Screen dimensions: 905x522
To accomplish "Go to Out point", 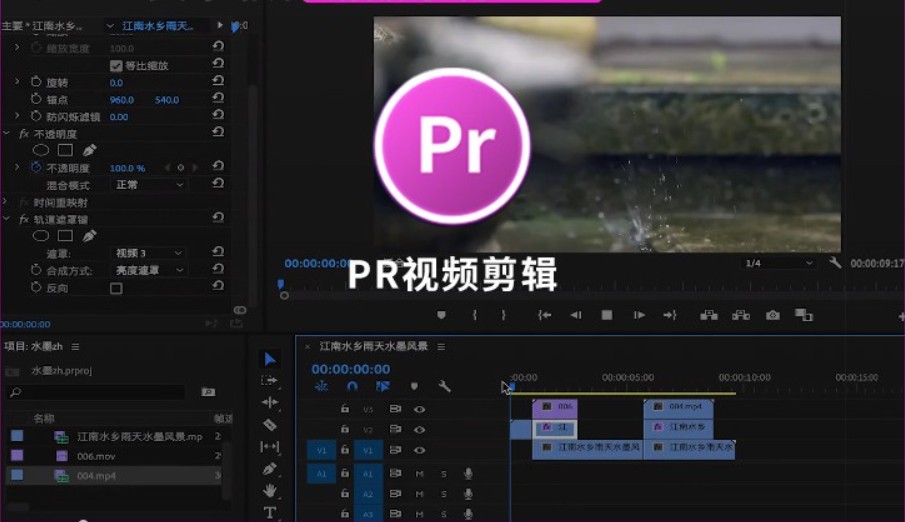I will click(670, 315).
